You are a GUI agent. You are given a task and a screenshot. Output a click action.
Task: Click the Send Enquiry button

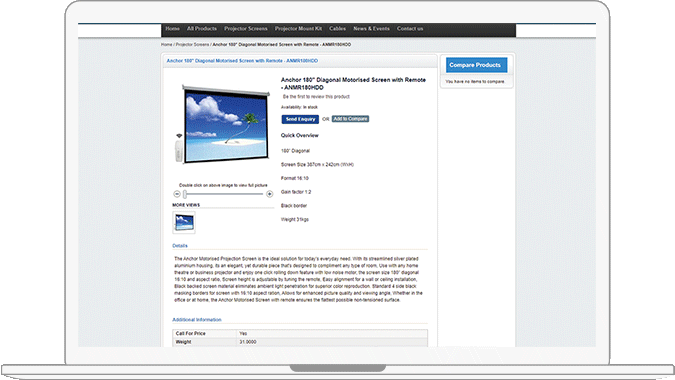coord(300,119)
